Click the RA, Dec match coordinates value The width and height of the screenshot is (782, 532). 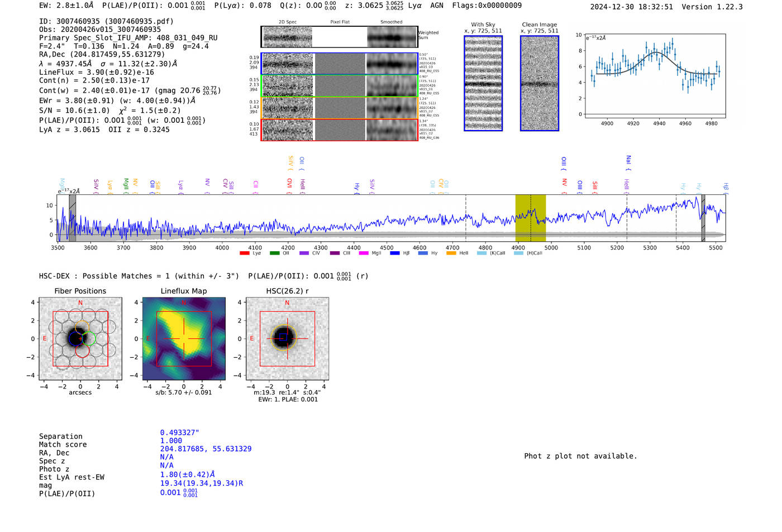pyautogui.click(x=206, y=449)
